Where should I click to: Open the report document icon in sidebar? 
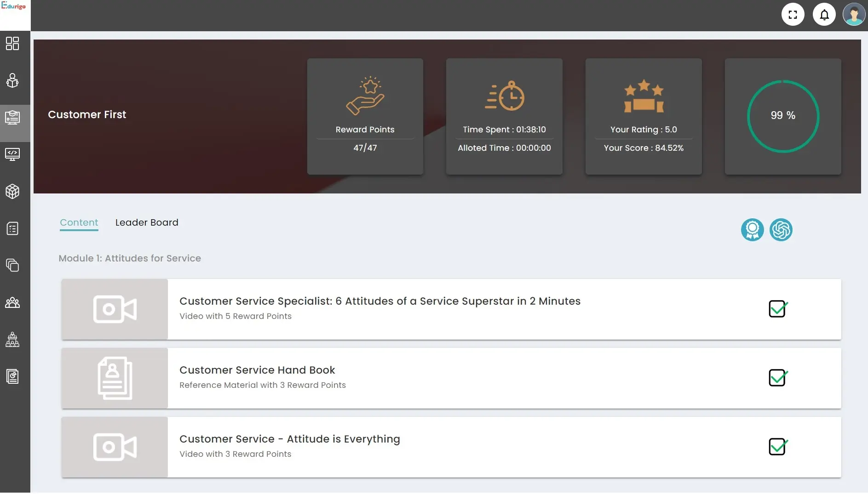click(12, 377)
